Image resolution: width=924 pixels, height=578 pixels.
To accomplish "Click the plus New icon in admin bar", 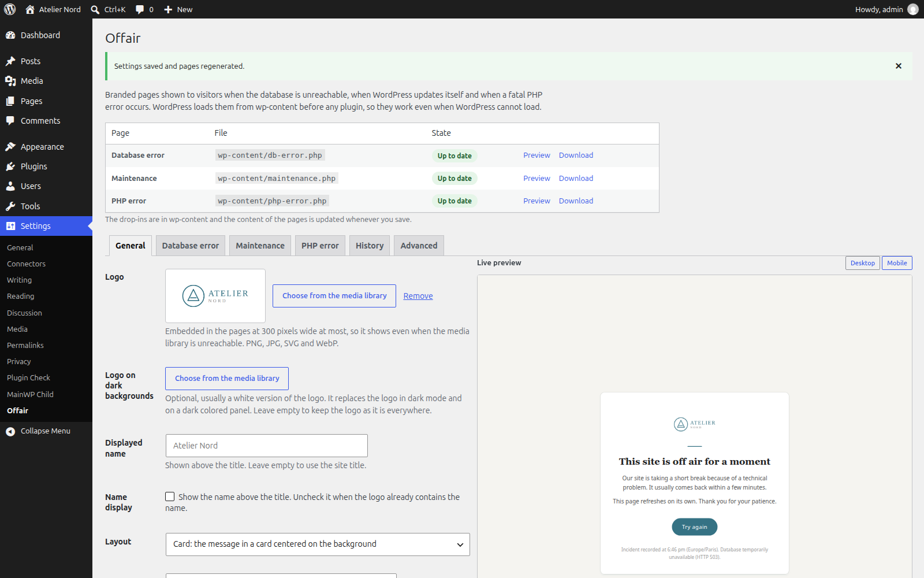I will click(168, 9).
